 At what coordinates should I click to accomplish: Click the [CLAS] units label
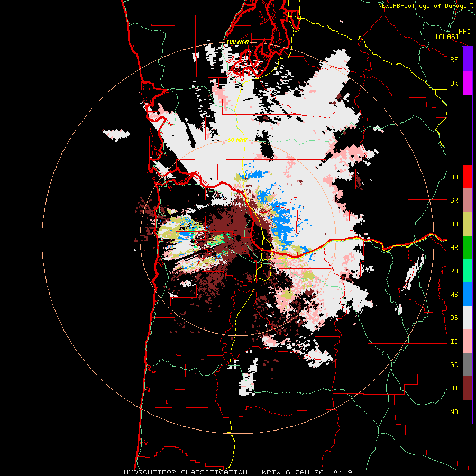pyautogui.click(x=447, y=36)
